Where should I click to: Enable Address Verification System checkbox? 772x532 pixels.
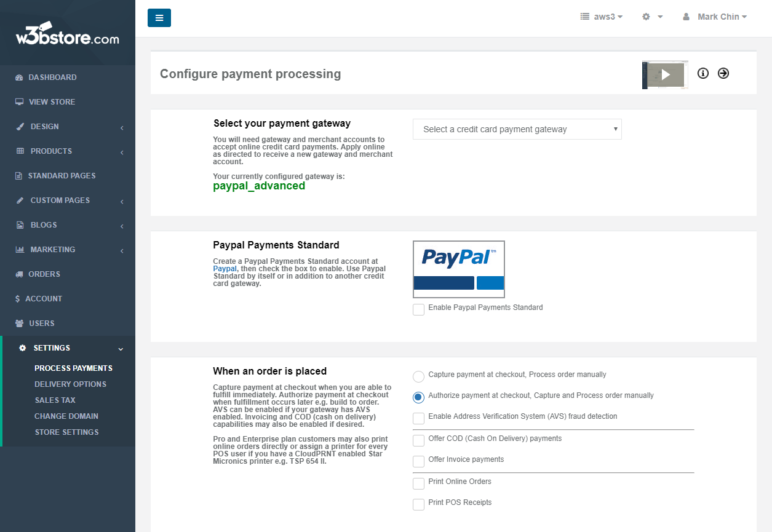click(418, 418)
